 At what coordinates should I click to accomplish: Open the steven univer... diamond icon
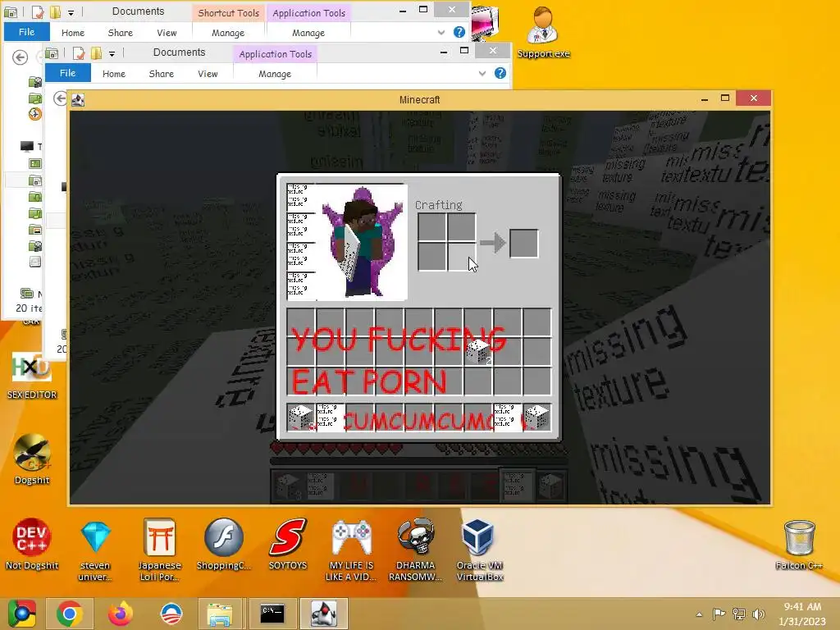click(95, 550)
